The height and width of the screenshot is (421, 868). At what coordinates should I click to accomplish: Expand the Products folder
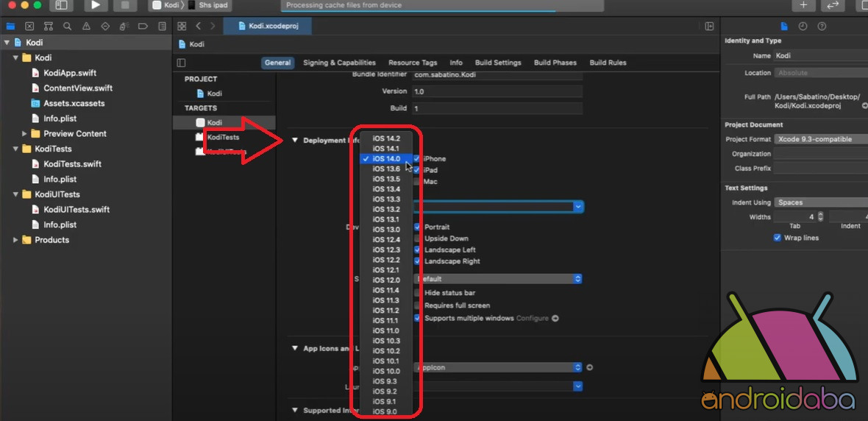(x=15, y=240)
